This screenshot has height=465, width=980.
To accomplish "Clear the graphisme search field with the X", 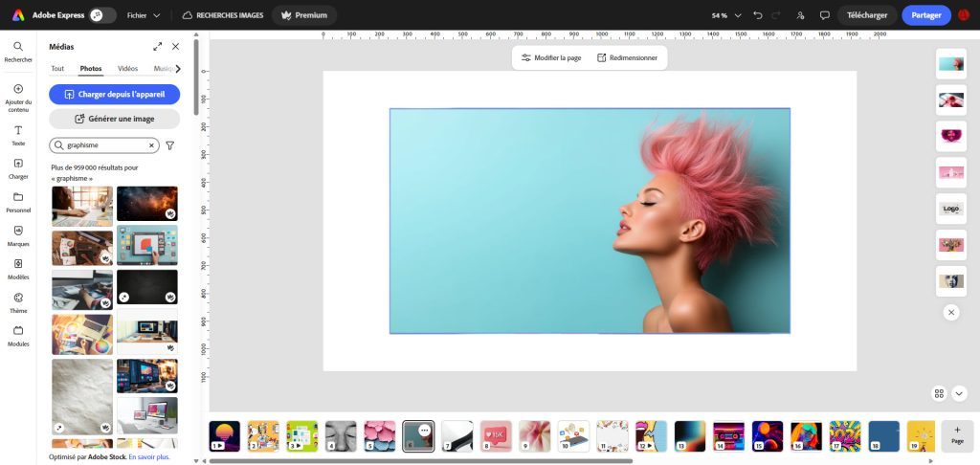I will 150,145.
